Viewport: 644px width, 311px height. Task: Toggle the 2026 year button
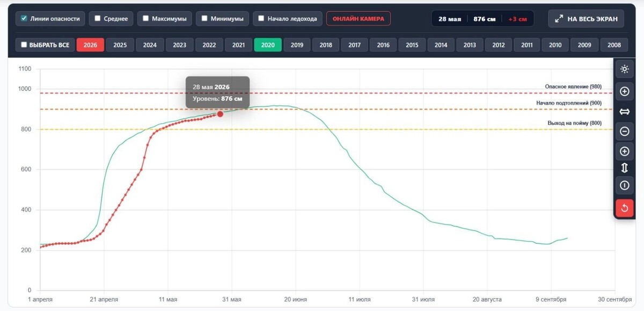(90, 45)
